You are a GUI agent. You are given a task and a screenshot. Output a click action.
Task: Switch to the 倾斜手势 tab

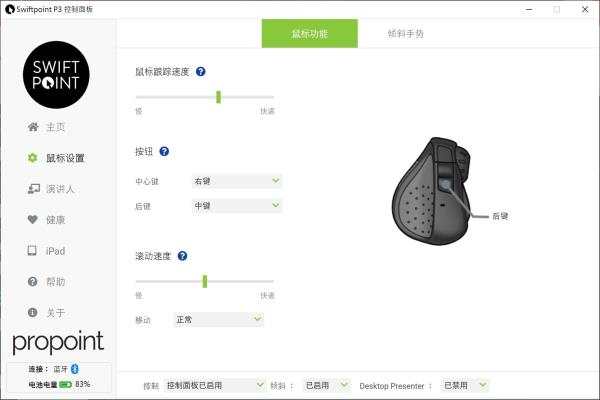(406, 34)
